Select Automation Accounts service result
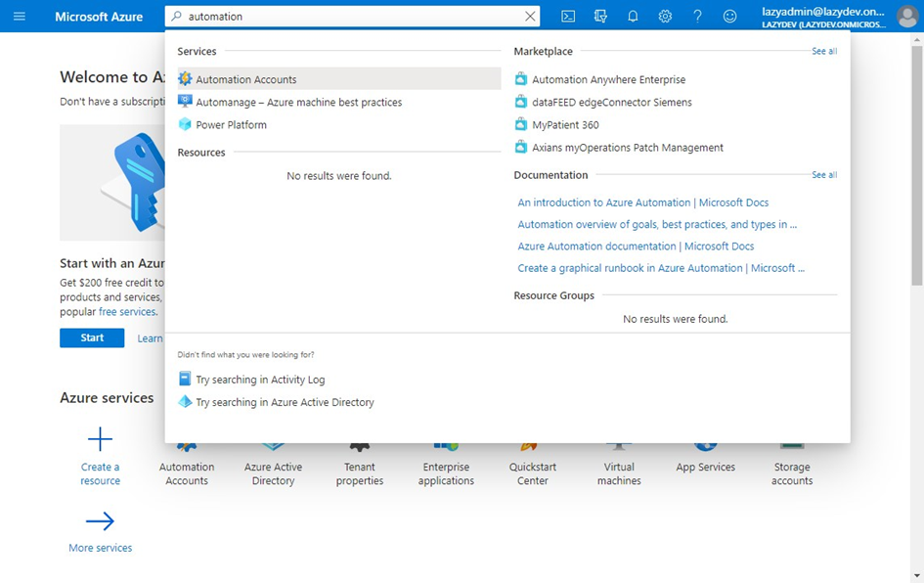924x583 pixels. tap(339, 79)
